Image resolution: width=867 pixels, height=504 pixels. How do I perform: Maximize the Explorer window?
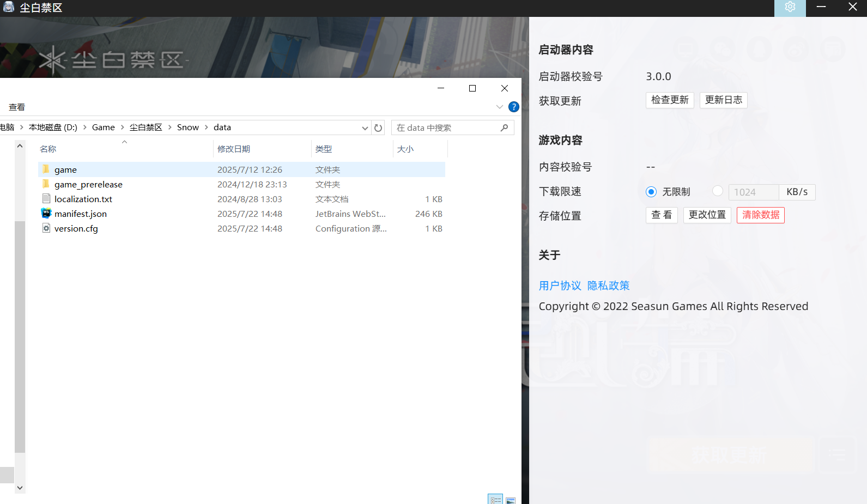(472, 88)
